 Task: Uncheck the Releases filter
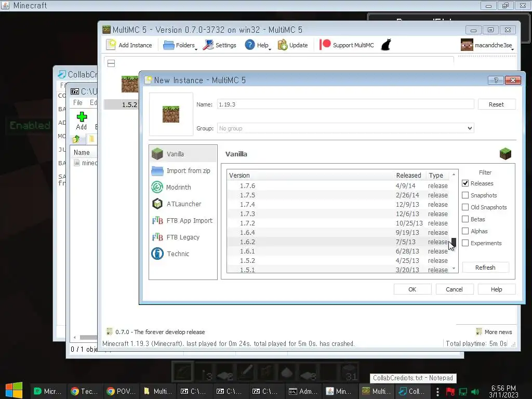(x=465, y=183)
